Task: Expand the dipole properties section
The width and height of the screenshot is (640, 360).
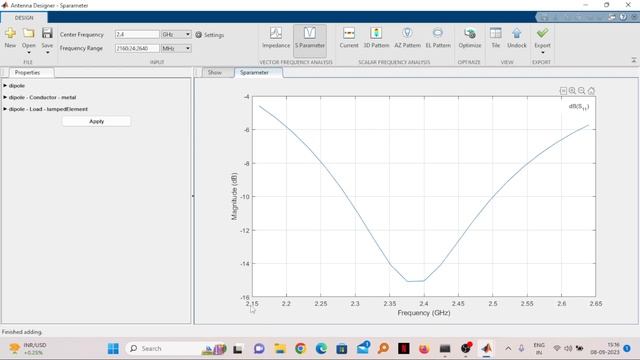Action: click(5, 86)
